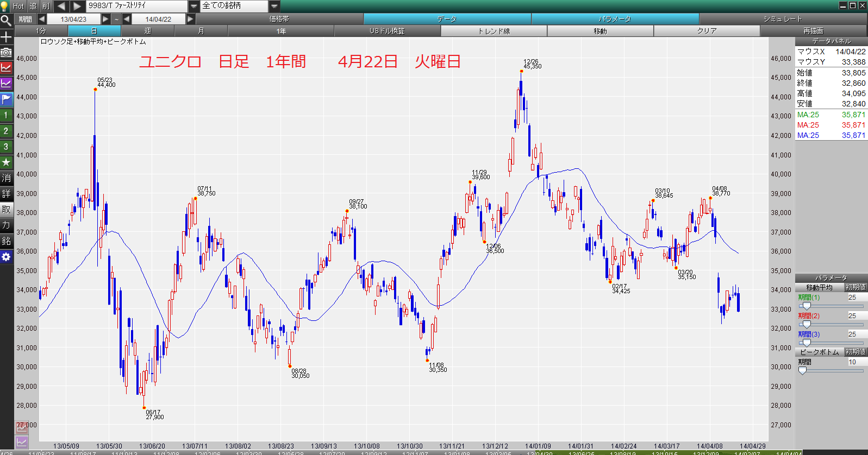Click the トレンド線 button

coord(494,31)
